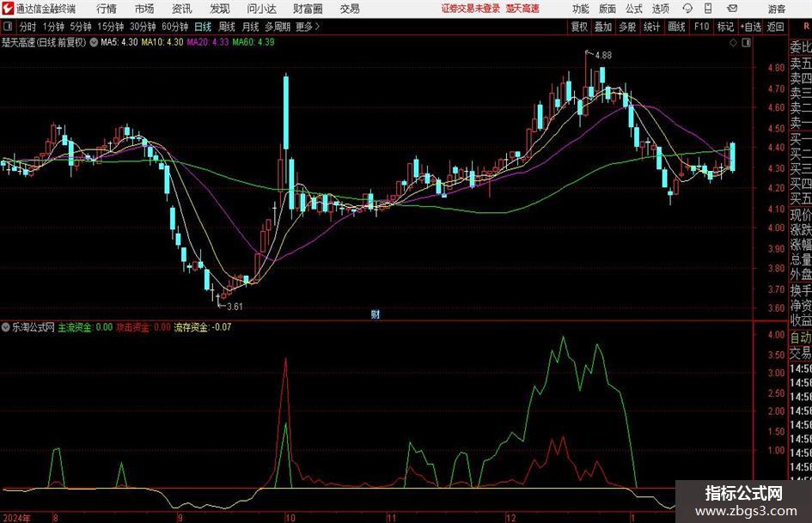Toggle the right sidebar panel icon
The width and height of the screenshot is (812, 523).
tap(746, 43)
